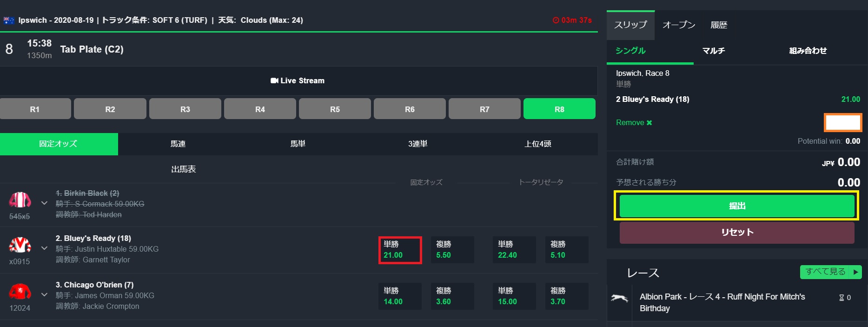Expand Birkin Black runner details chevron
Screen dimensions: 868x327
click(44, 203)
